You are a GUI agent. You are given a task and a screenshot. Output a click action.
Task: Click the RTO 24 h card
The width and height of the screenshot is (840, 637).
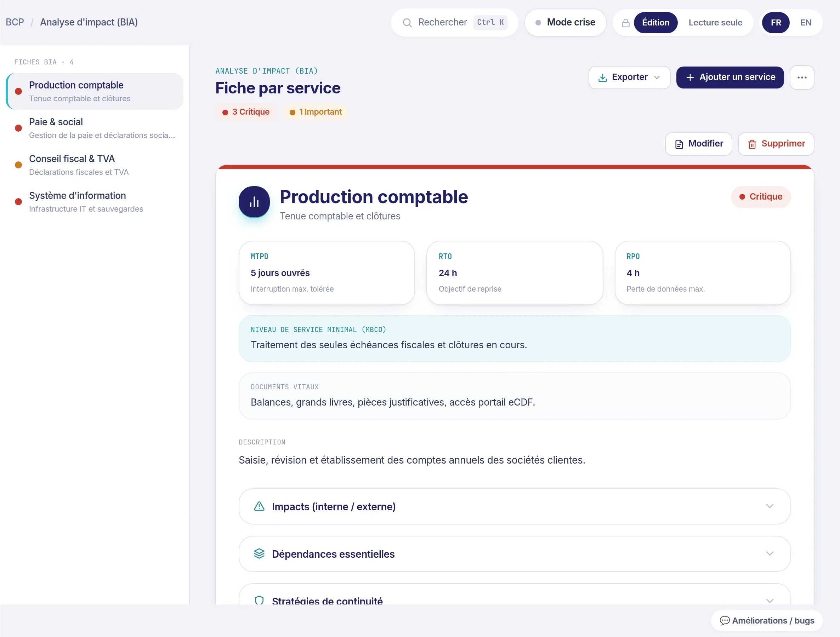[515, 273]
